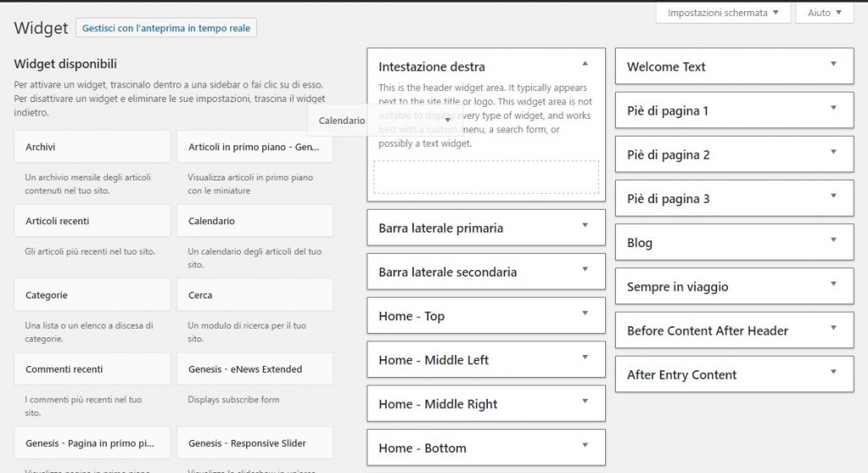Expand the Barra laterale secondaria area
868x473 pixels.
click(585, 269)
